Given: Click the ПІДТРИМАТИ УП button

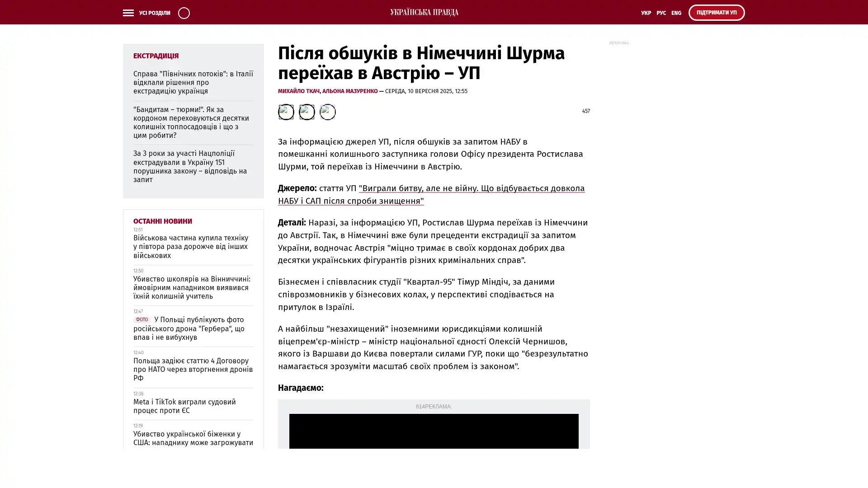Looking at the screenshot, I should (x=716, y=13).
